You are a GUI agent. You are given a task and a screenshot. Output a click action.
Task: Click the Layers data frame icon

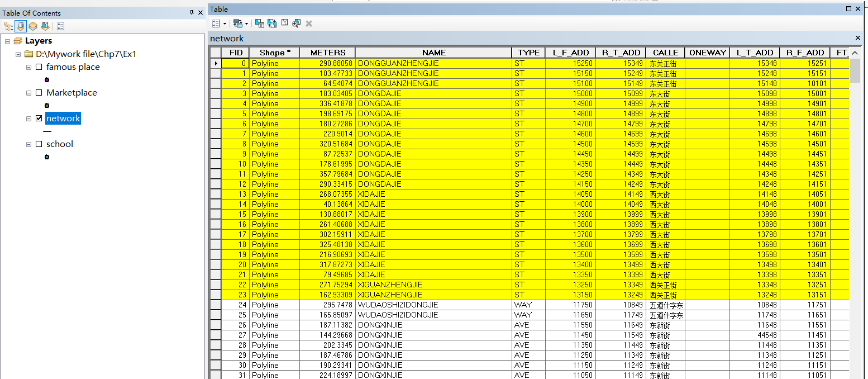pos(18,41)
